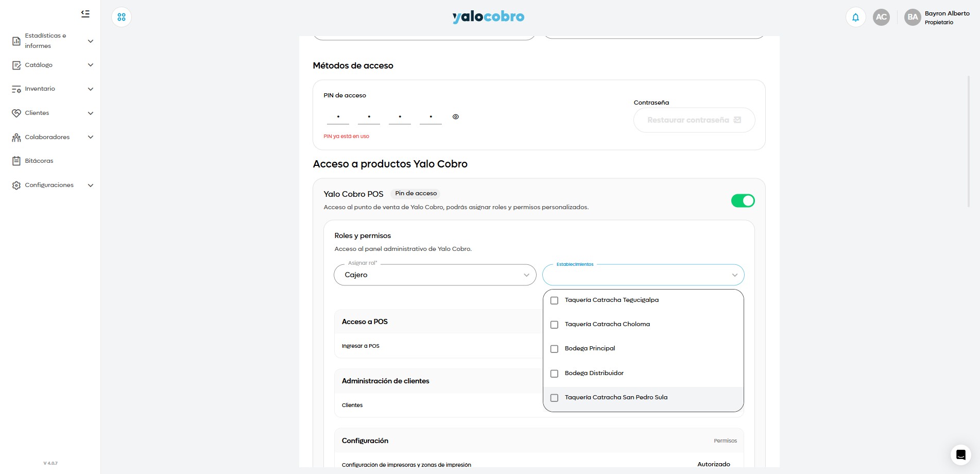
Task: Disable the Yalo Cobro POS access toggle
Action: tap(743, 200)
